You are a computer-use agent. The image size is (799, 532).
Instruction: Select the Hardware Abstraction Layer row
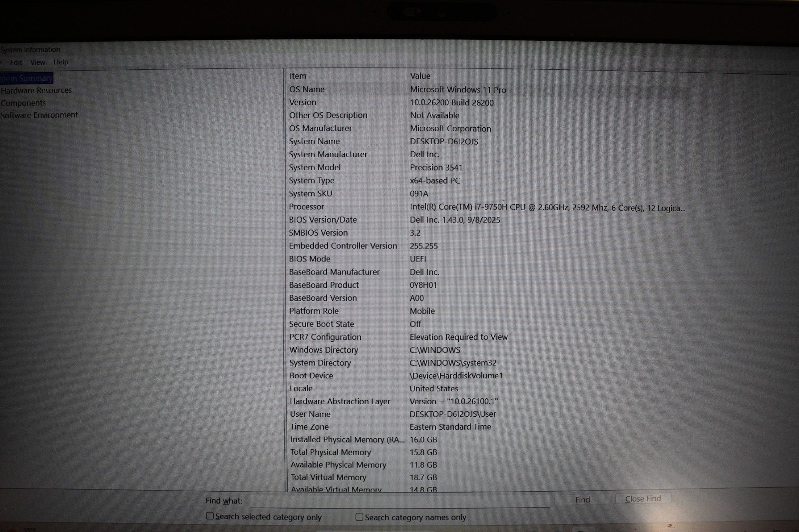click(x=487, y=401)
